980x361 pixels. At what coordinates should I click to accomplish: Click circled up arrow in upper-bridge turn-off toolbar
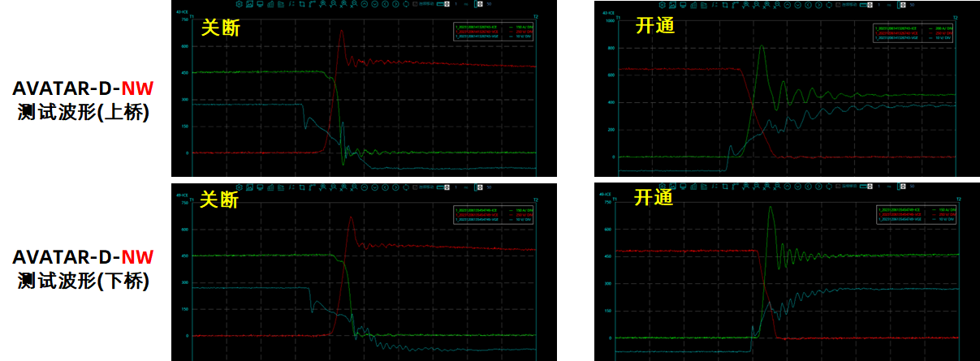[x=365, y=4]
